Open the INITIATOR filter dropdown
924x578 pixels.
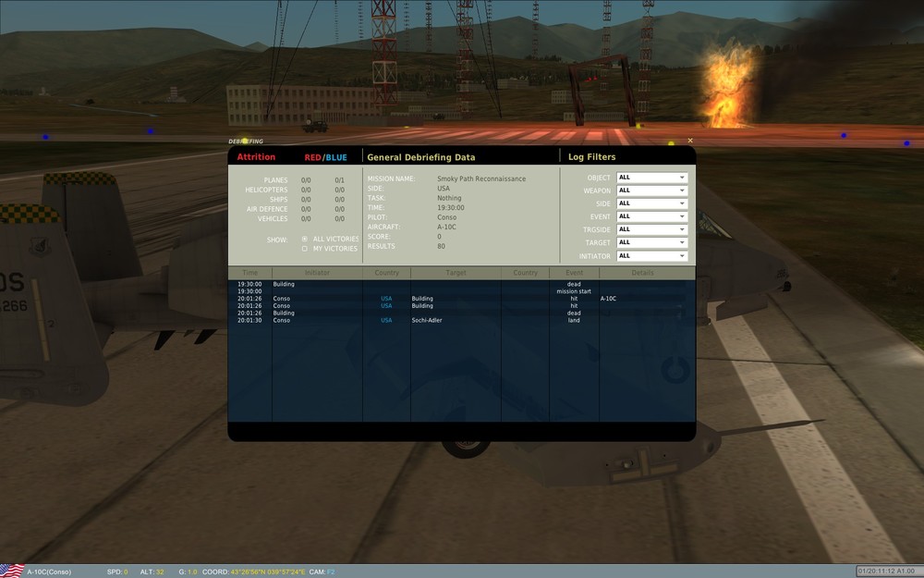point(651,255)
